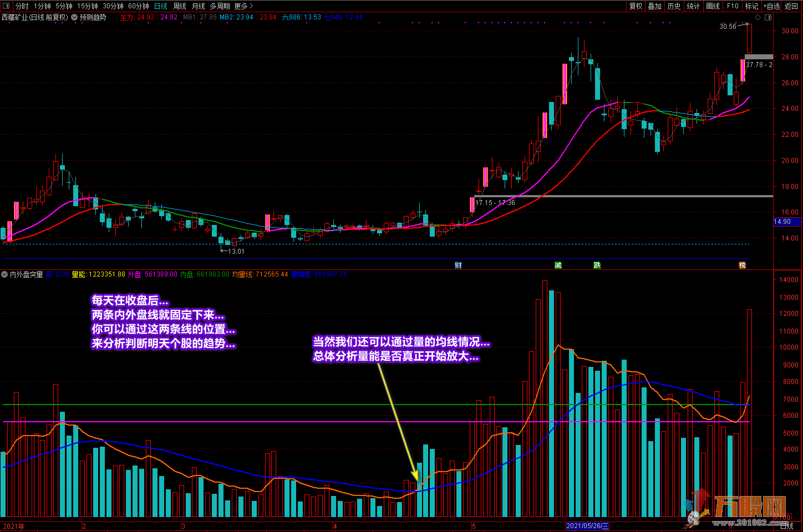
Task: Add stock with +自选 button
Action: point(771,6)
